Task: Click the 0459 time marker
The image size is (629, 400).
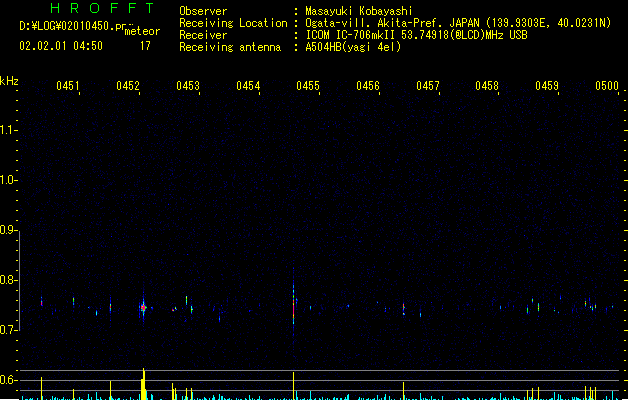Action: click(547, 86)
